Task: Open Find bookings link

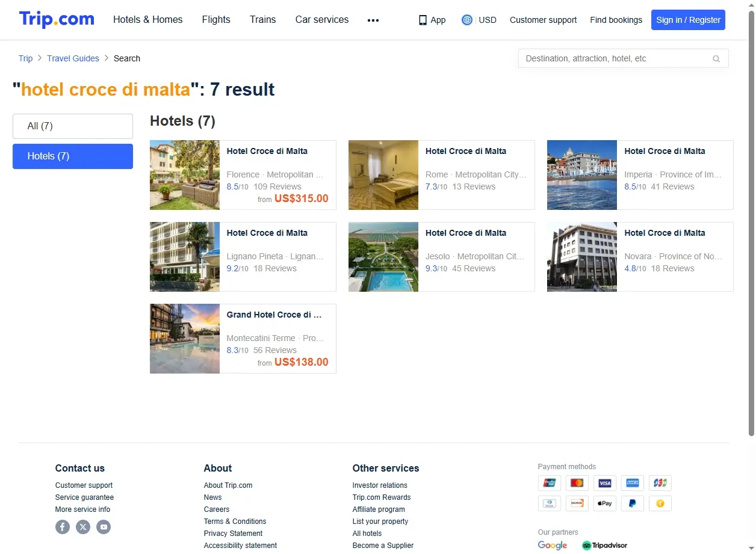Action: point(616,20)
